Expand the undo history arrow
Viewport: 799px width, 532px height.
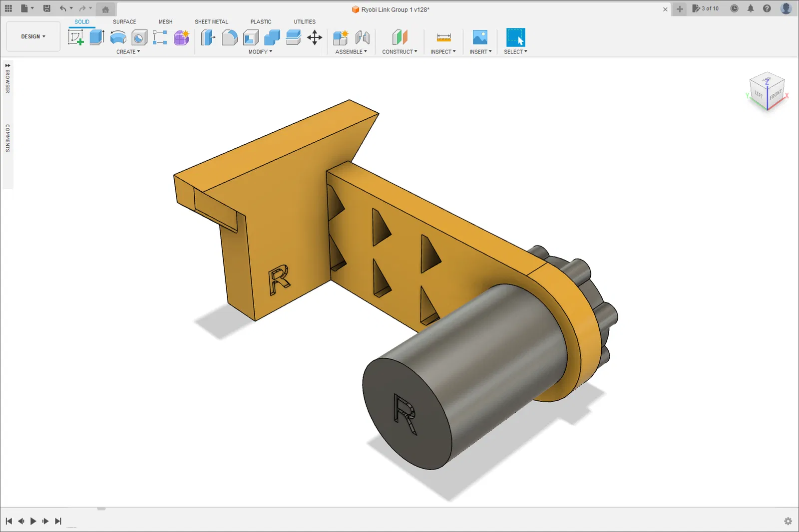71,8
